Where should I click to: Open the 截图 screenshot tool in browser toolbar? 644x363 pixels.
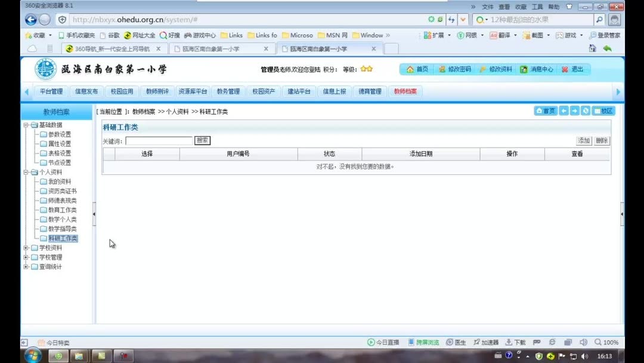click(x=535, y=35)
